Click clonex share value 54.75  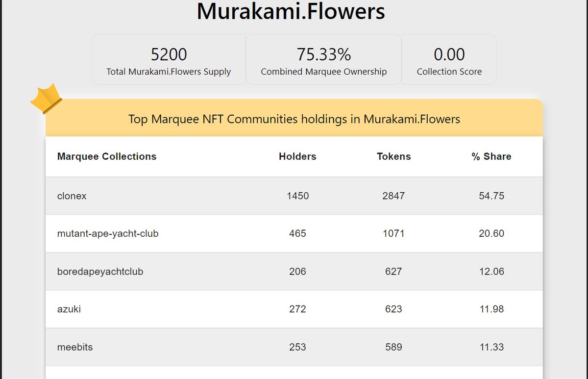coord(491,196)
